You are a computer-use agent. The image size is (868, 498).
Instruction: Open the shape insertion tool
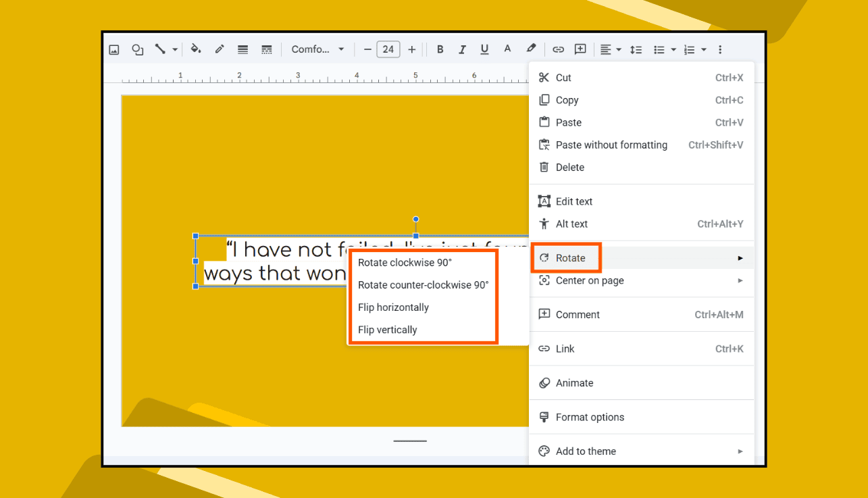tap(138, 49)
